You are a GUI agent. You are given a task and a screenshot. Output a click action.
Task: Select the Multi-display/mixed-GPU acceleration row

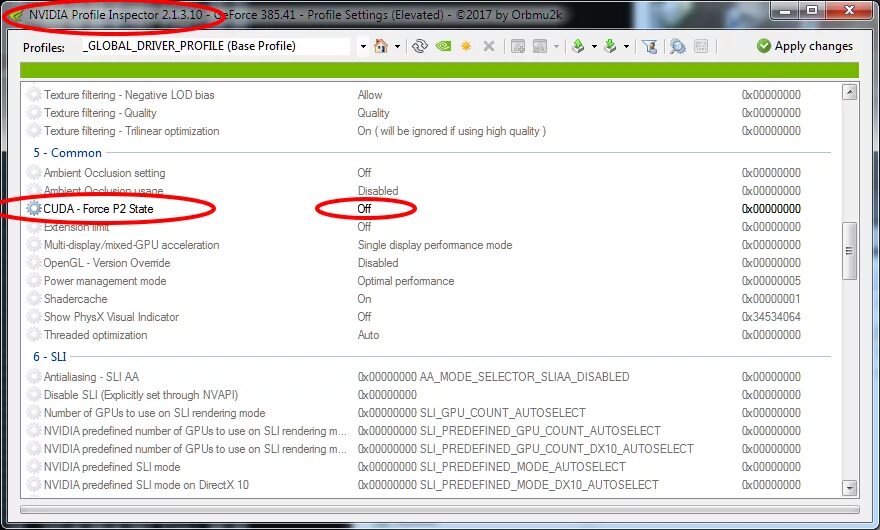point(429,245)
